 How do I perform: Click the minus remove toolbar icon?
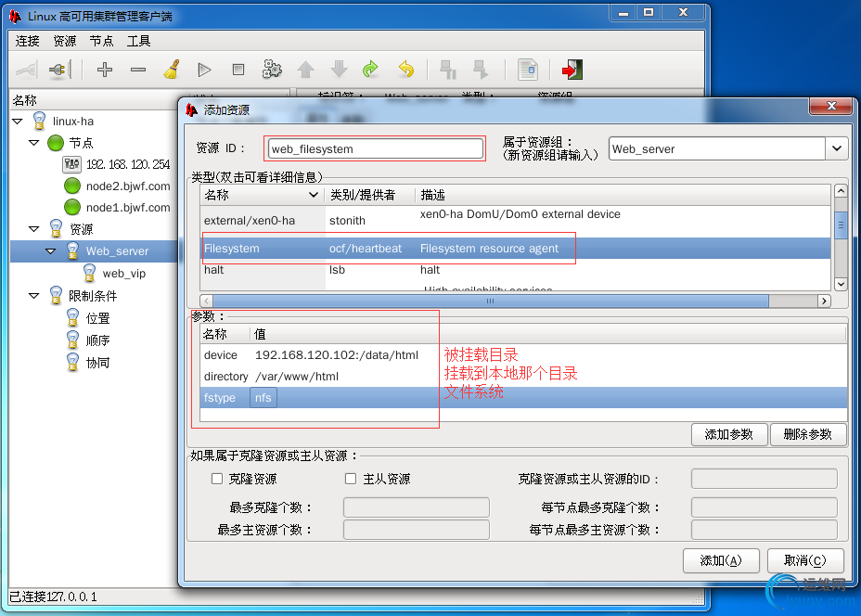click(138, 70)
